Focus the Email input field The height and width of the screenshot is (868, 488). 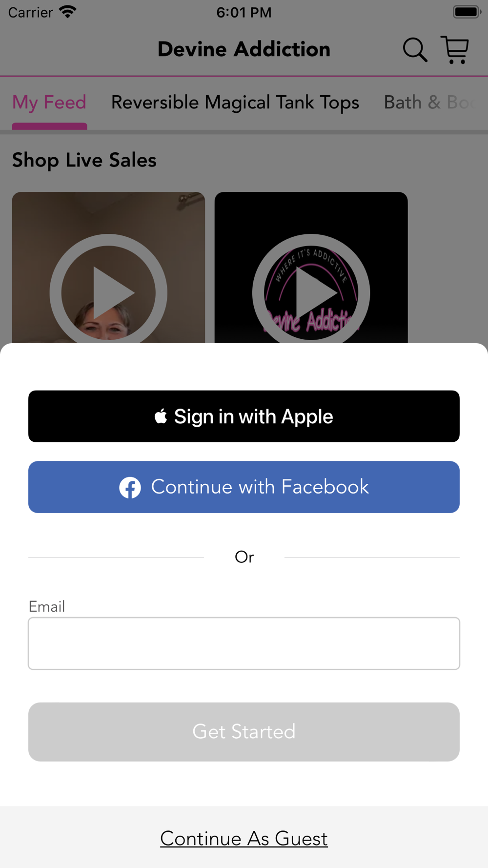tap(244, 643)
